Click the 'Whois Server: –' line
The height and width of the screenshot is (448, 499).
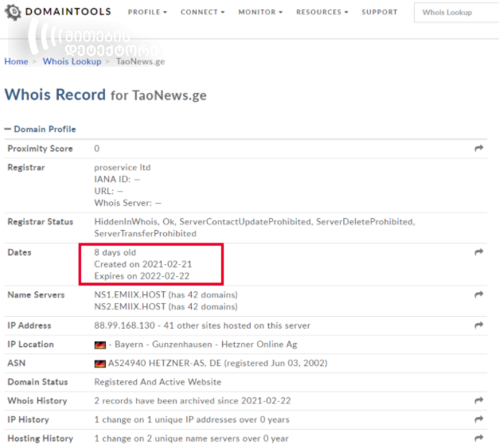(x=127, y=203)
